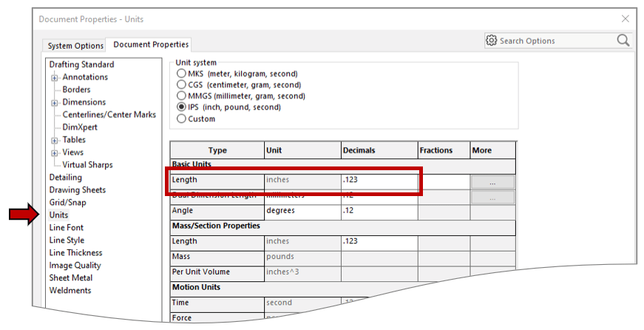Expand the Annotations tree node
This screenshot has width=644, height=330.
coord(55,78)
